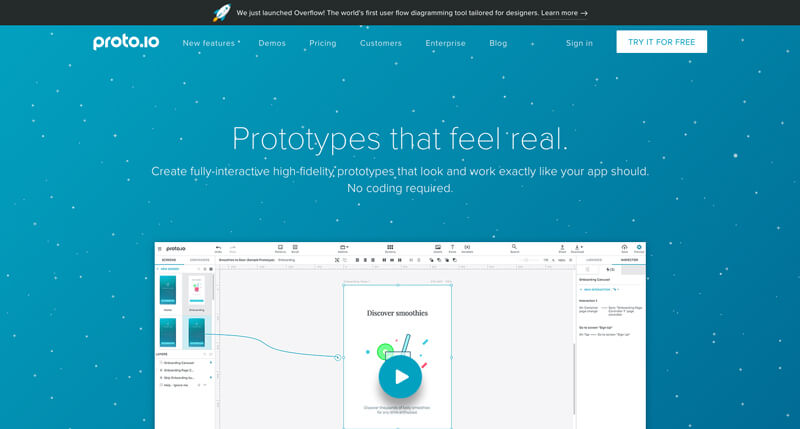Play the prototype demo video
Screen dimensions: 800x429
[x=401, y=376]
